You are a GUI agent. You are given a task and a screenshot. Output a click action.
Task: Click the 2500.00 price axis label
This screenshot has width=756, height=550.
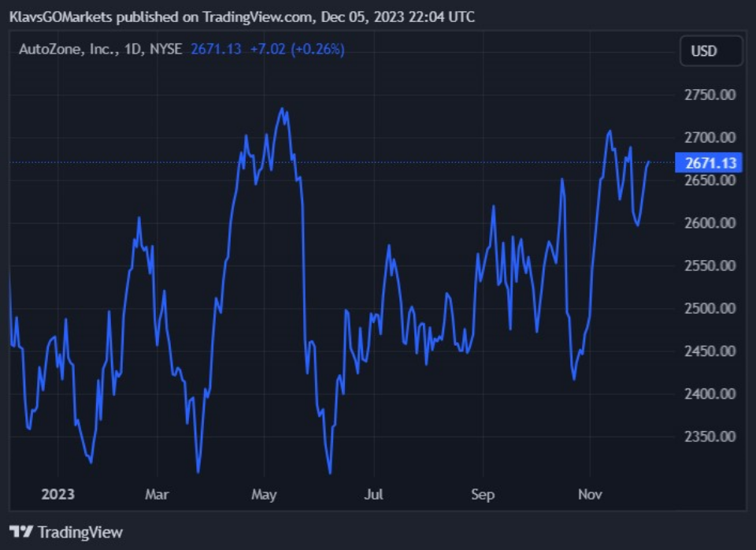click(x=710, y=308)
